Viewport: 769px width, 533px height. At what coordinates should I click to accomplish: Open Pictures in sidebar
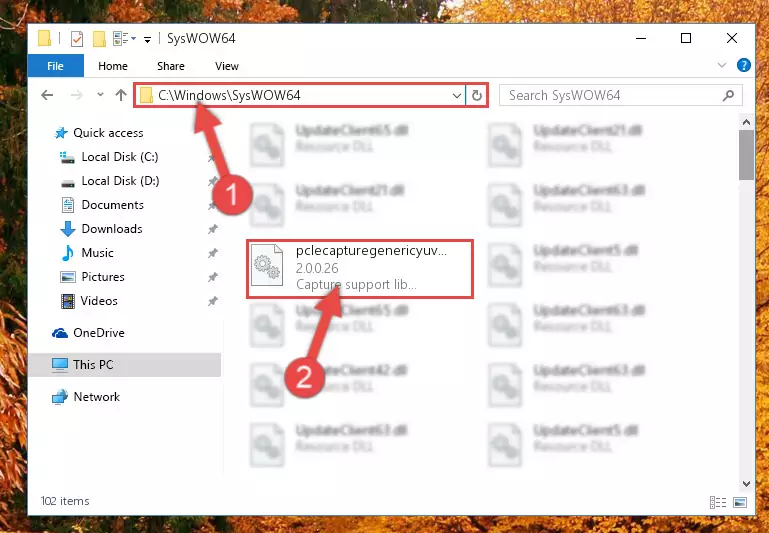click(103, 277)
